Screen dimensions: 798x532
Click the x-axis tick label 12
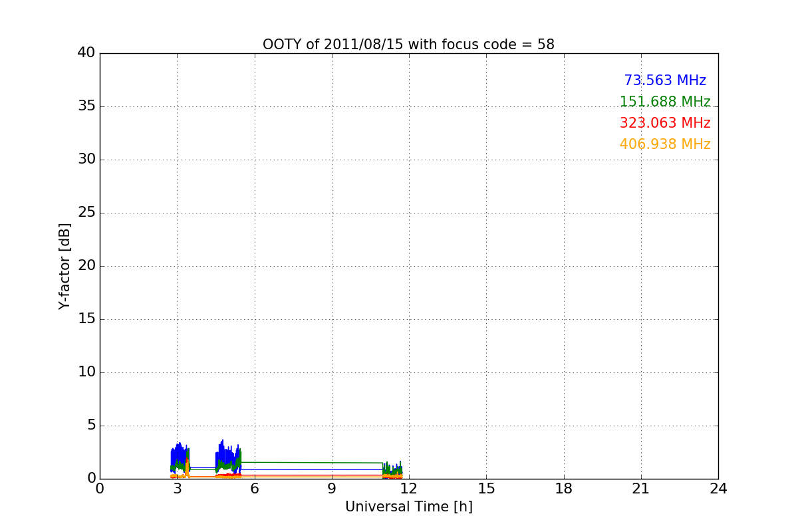[x=409, y=488]
